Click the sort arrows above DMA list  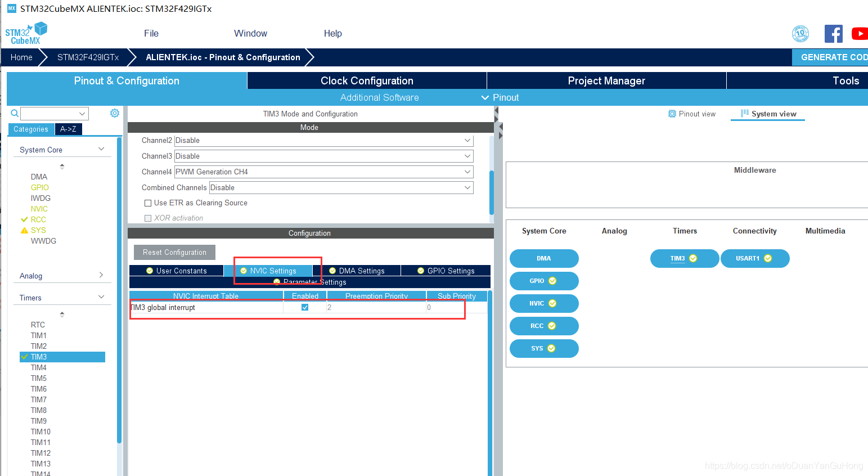[x=62, y=166]
